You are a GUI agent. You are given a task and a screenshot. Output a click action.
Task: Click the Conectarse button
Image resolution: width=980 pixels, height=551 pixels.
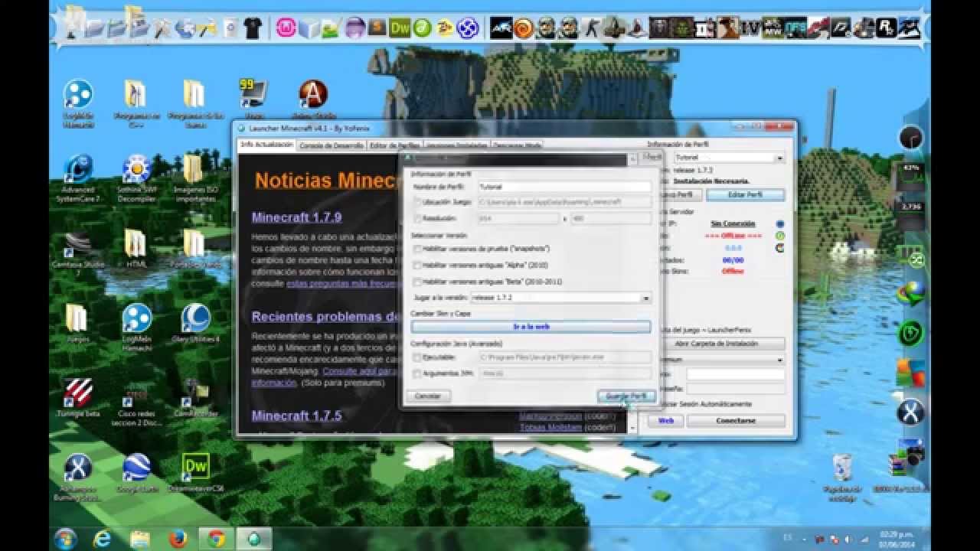736,421
